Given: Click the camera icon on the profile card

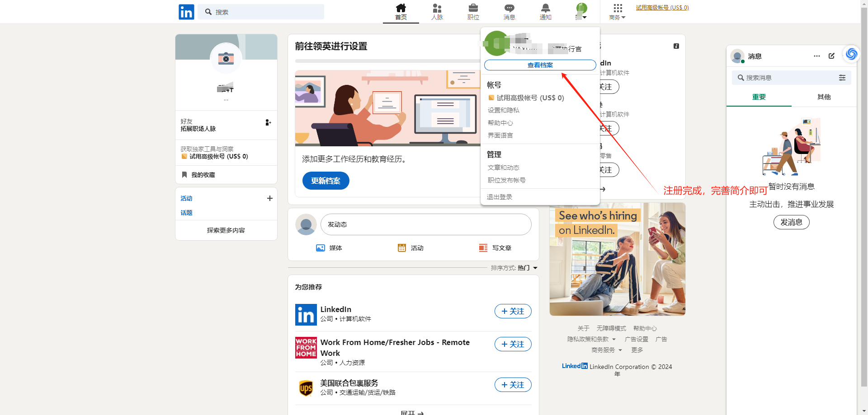Looking at the screenshot, I should click(226, 58).
